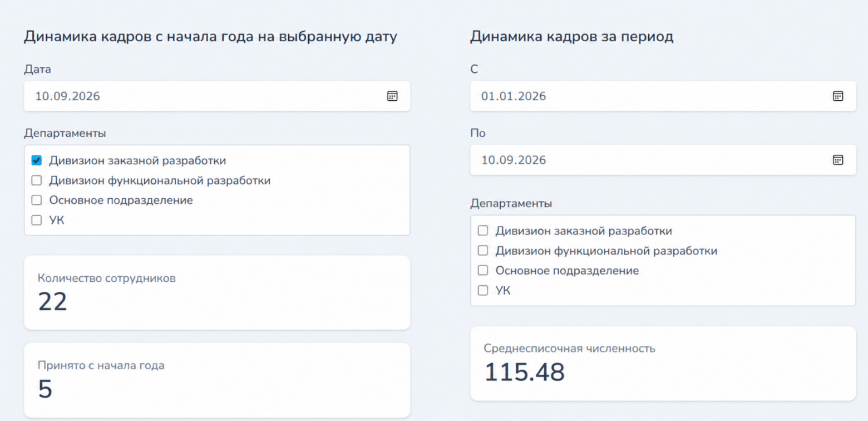Click the Дата field showing 10.09.2026
Screen dimensions: 868x421
217,96
